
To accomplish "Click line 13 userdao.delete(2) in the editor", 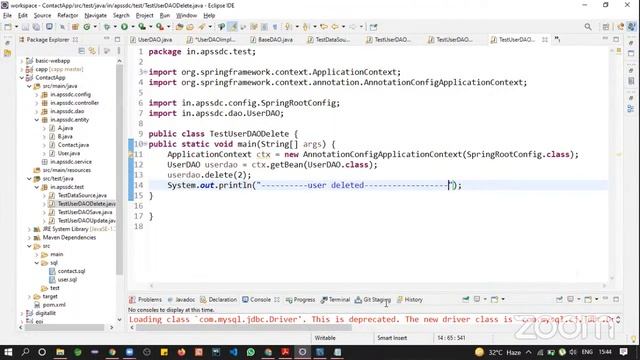I will pyautogui.click(x=209, y=175).
